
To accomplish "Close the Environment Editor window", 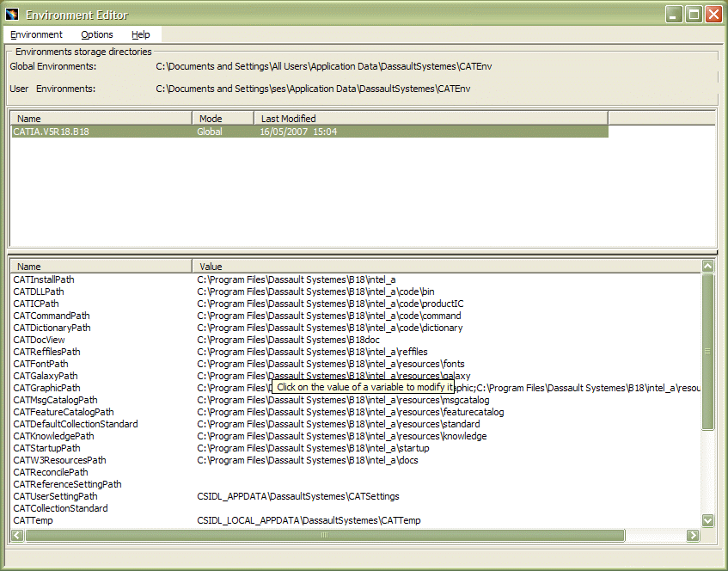I will [713, 15].
